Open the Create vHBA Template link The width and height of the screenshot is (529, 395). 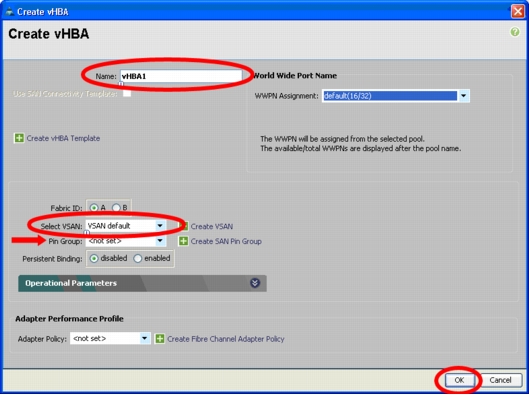click(x=63, y=138)
